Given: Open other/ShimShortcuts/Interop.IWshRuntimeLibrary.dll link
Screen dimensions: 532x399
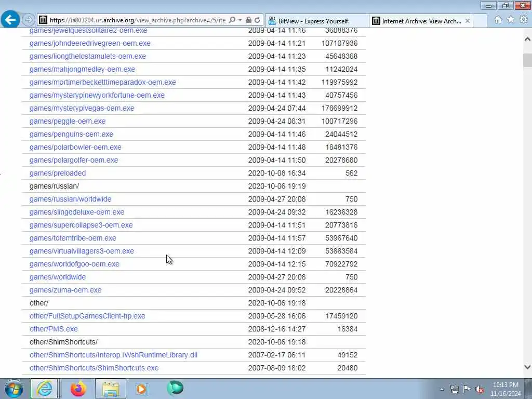Looking at the screenshot, I should (113, 355).
